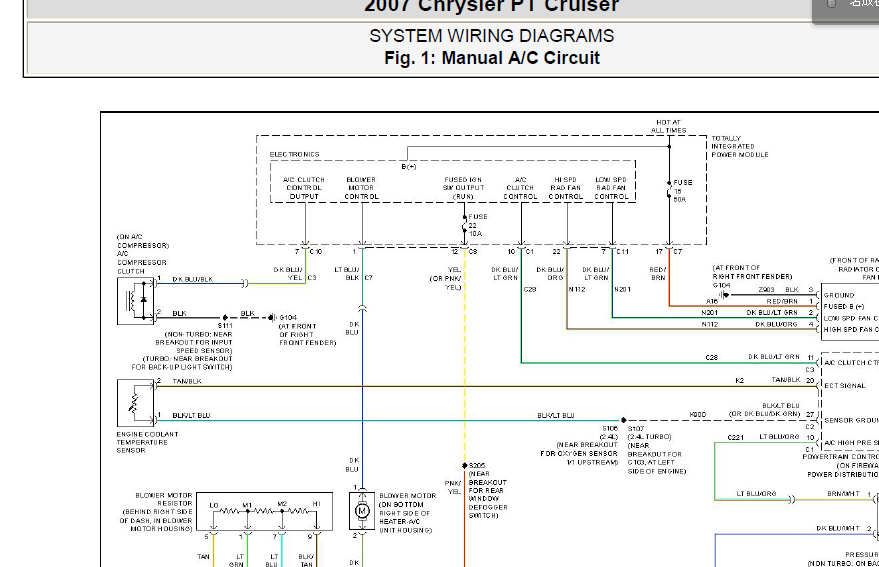The width and height of the screenshot is (879, 567).
Task: Click 'LOW SPD RAD FAN CONTROL' label
Action: [x=611, y=188]
